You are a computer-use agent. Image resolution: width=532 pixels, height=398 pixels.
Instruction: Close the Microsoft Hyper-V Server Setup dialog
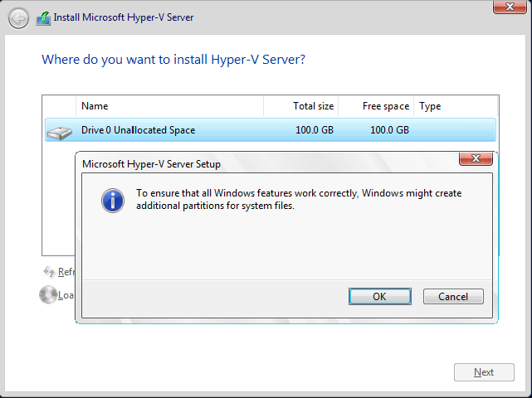click(476, 158)
